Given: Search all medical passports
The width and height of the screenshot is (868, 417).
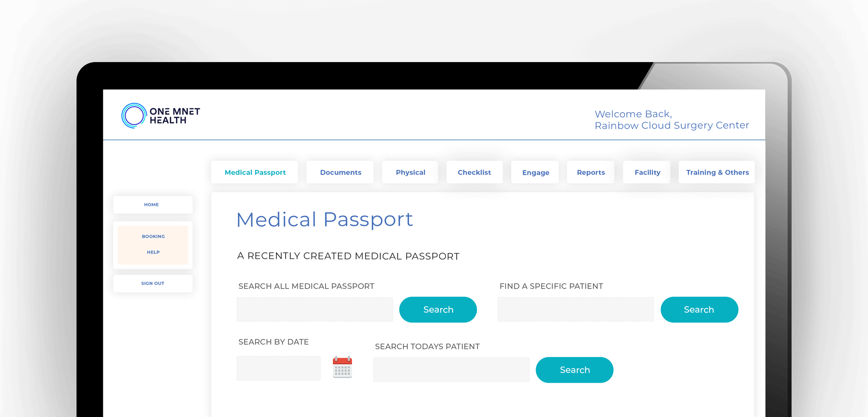Looking at the screenshot, I should point(438,310).
